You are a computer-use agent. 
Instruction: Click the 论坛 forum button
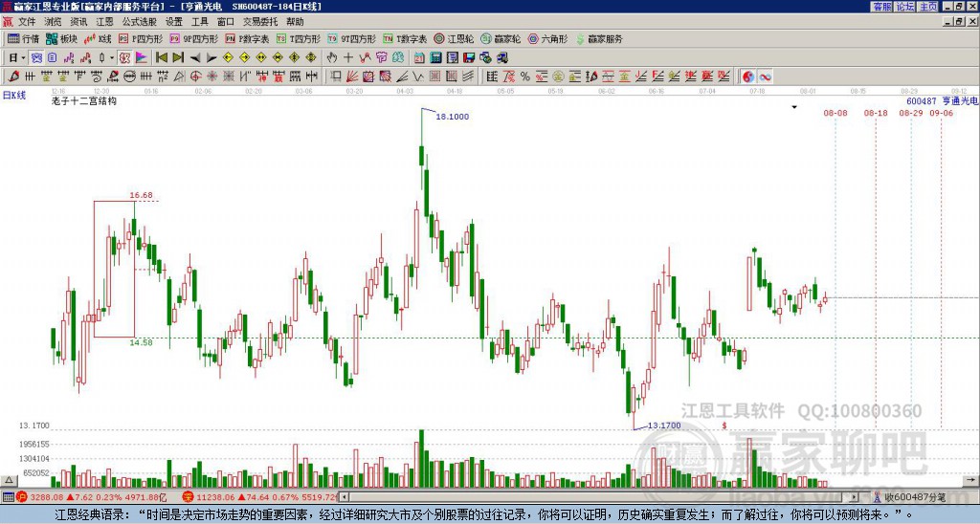[904, 7]
